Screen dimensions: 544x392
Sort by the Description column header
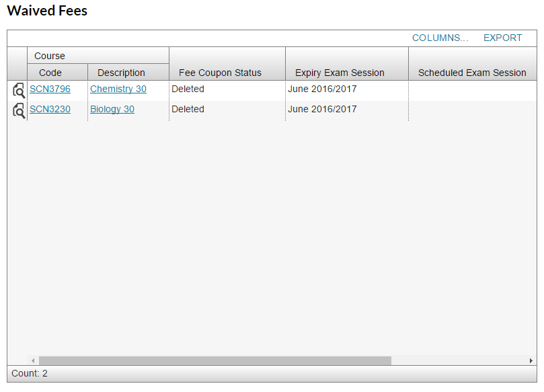coord(121,73)
